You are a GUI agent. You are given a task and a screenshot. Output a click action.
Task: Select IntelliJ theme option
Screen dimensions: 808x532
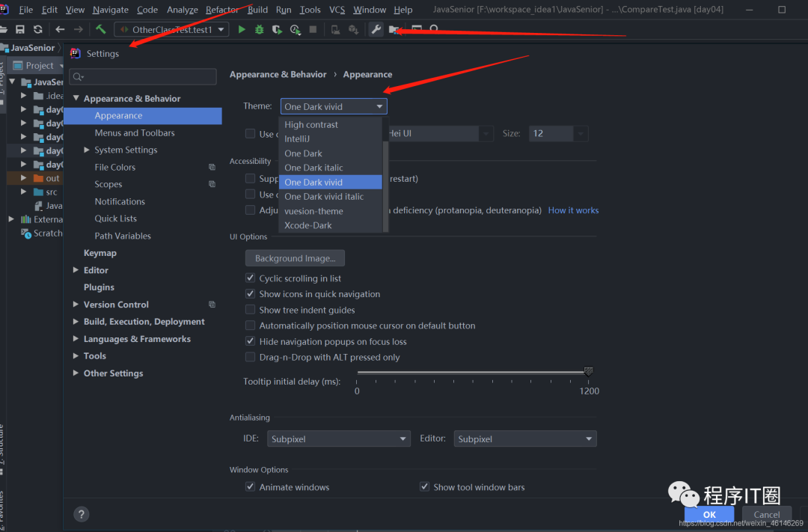click(331, 138)
